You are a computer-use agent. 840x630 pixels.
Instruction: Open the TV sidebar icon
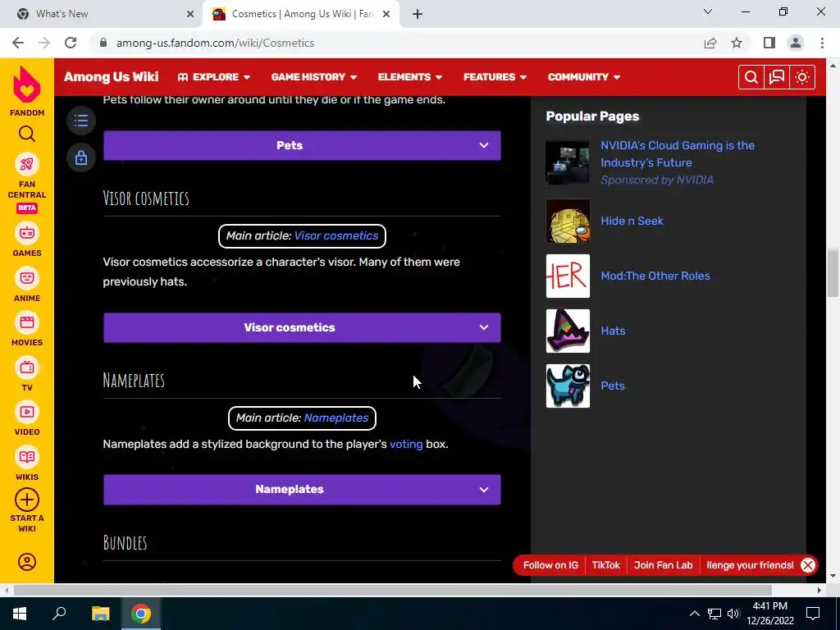pos(27,367)
